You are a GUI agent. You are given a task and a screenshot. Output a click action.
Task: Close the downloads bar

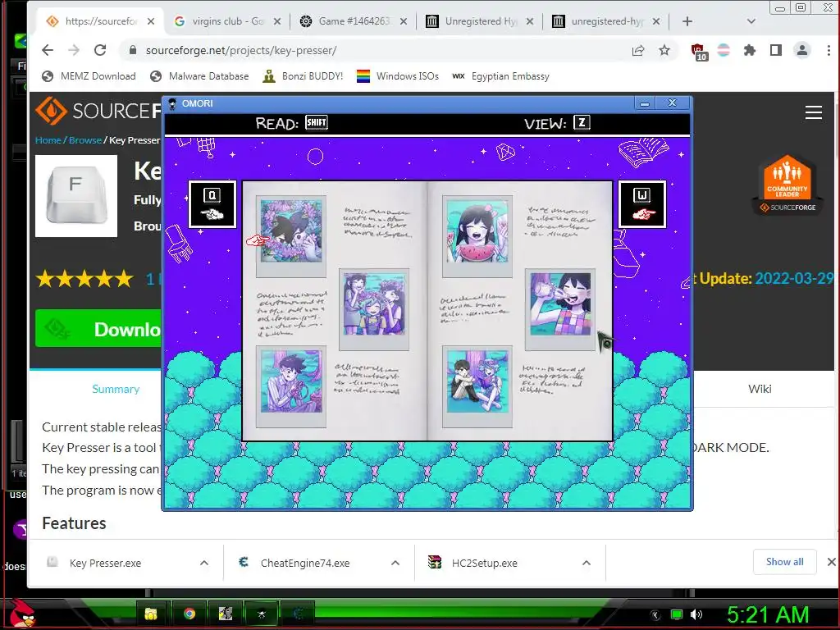click(x=831, y=562)
